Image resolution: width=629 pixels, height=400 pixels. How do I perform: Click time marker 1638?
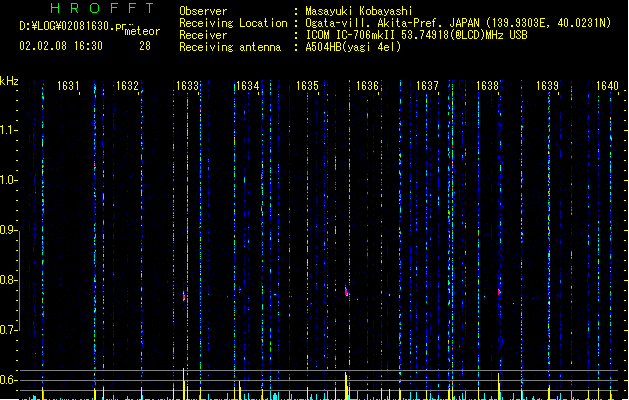pos(487,86)
